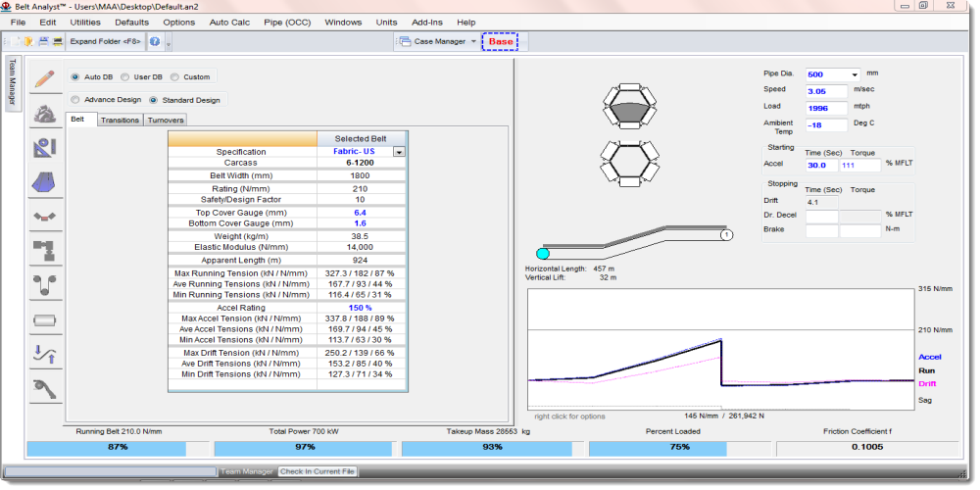Click the Print toolbar icon
The height and width of the screenshot is (490, 980).
tap(58, 42)
